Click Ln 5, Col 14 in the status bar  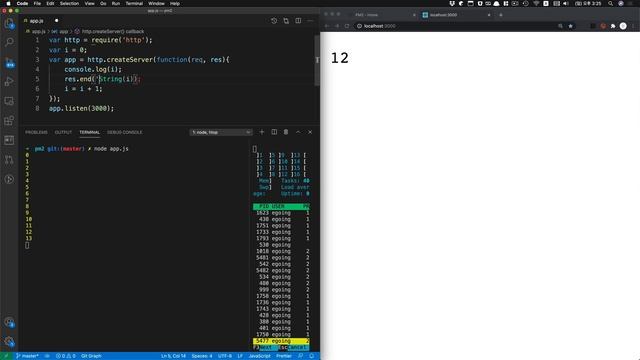173,356
